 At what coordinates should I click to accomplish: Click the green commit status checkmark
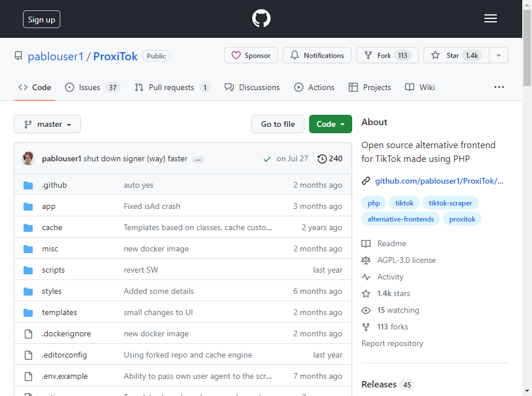click(x=267, y=158)
